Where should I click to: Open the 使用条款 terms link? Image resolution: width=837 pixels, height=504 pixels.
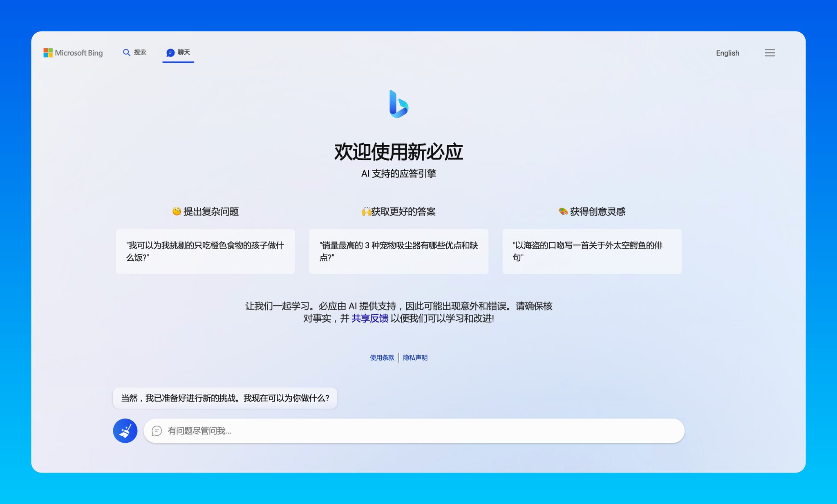tap(381, 357)
